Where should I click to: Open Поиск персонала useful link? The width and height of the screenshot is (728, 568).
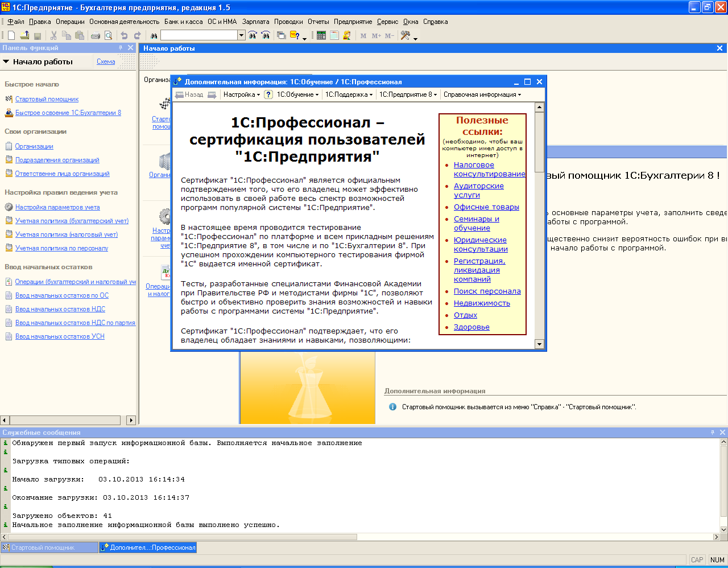pyautogui.click(x=487, y=291)
